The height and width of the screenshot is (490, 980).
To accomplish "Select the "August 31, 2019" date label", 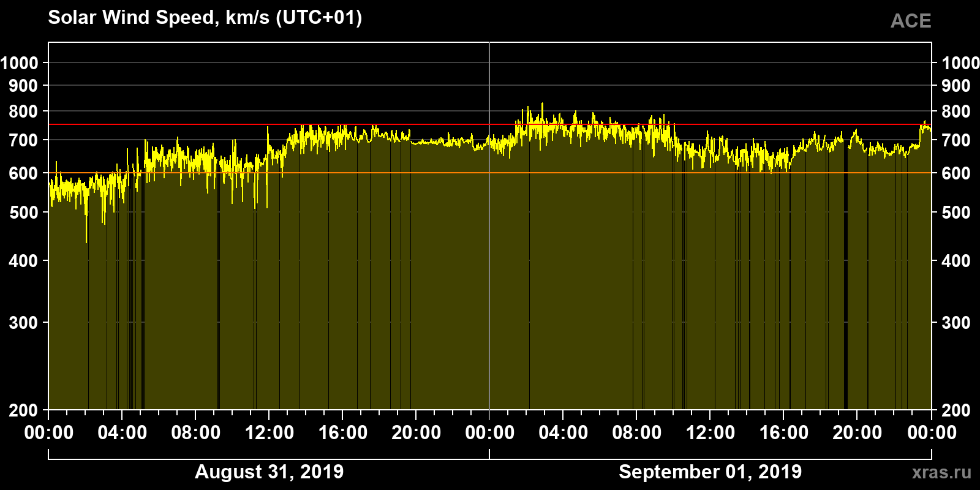I will pos(269,472).
